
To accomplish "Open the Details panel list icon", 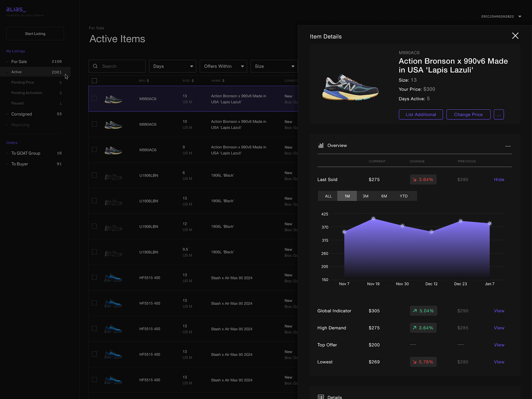I will tap(321, 397).
